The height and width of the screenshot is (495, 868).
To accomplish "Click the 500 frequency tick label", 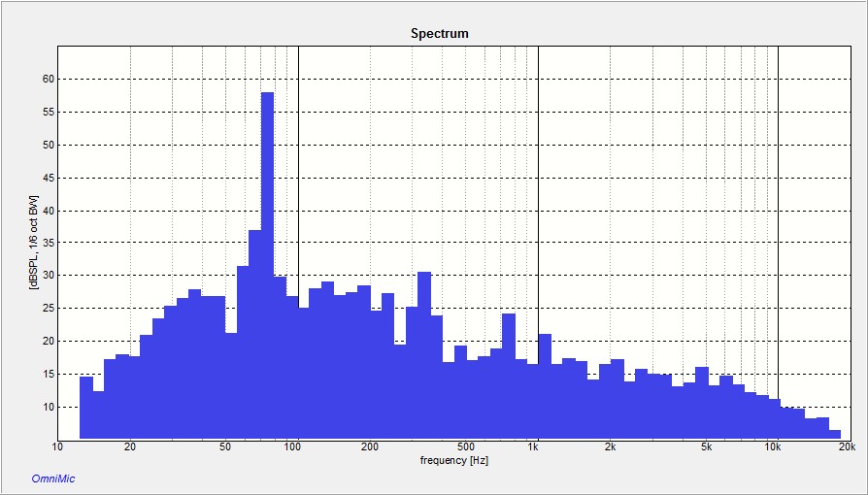I will 465,447.
